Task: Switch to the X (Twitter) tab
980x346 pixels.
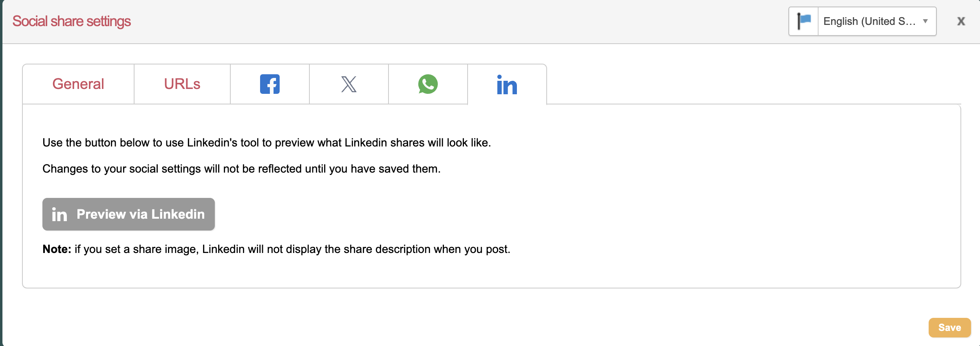Action: coord(349,84)
